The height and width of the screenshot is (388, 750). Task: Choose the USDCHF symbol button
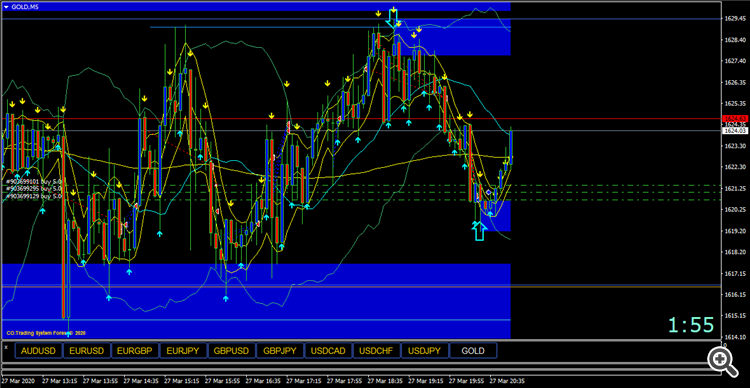[x=376, y=351]
